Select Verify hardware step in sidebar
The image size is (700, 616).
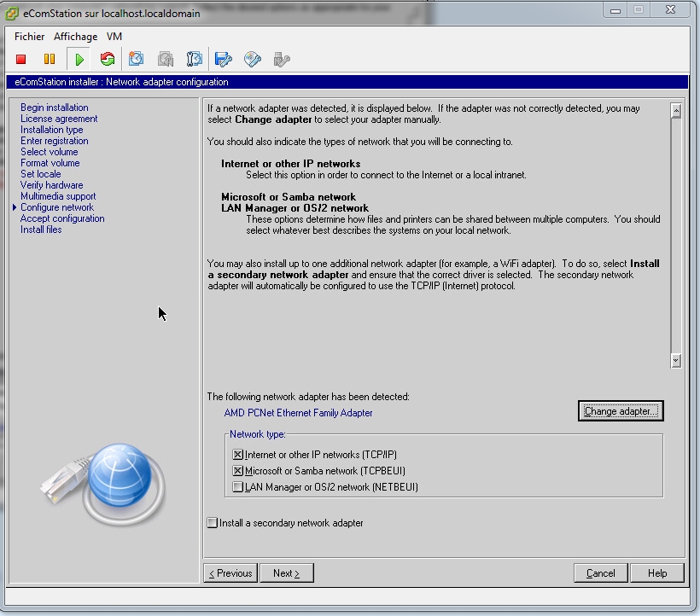pos(52,185)
